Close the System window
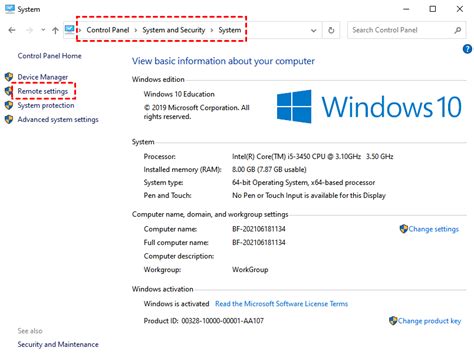The width and height of the screenshot is (474, 361). click(460, 9)
